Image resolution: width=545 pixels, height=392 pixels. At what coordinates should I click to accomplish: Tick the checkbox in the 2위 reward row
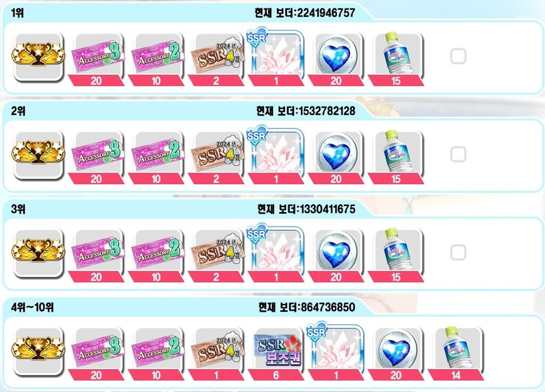[458, 154]
